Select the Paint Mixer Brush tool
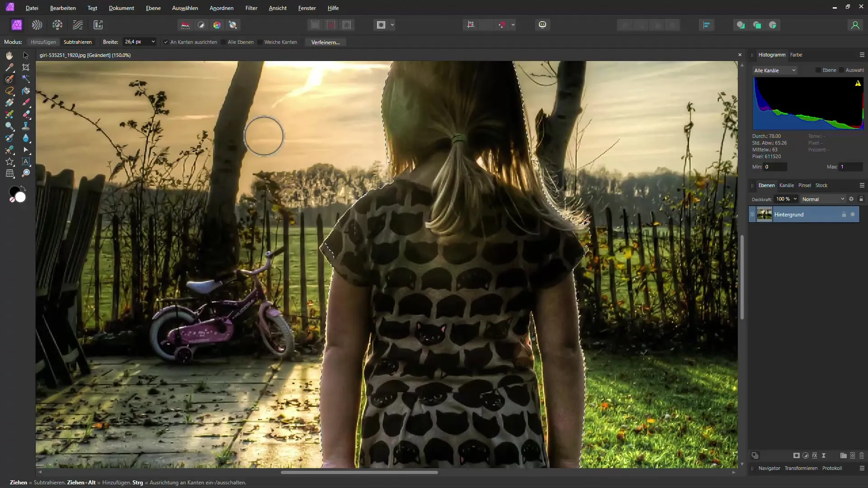Viewport: 868px width, 488px height. coord(9,114)
